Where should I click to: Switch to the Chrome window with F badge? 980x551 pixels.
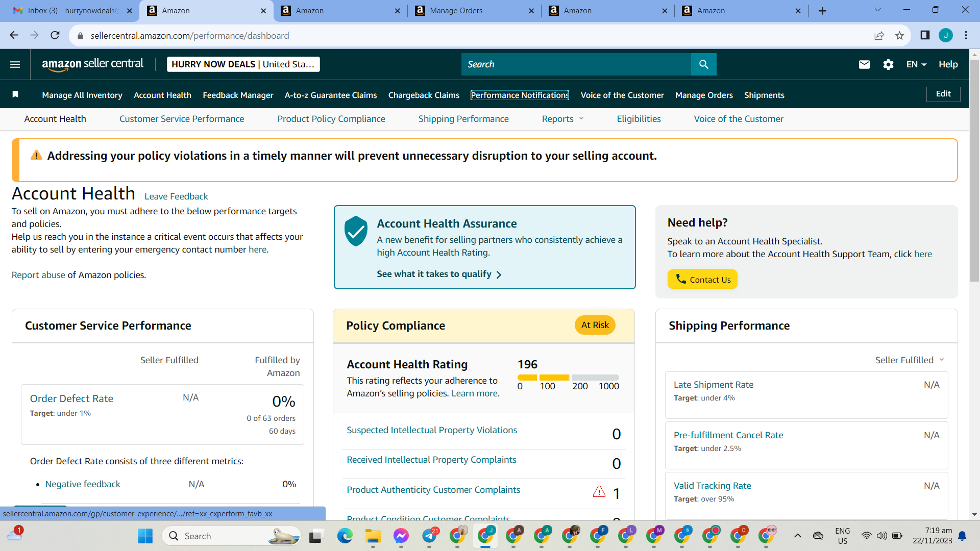(598, 536)
